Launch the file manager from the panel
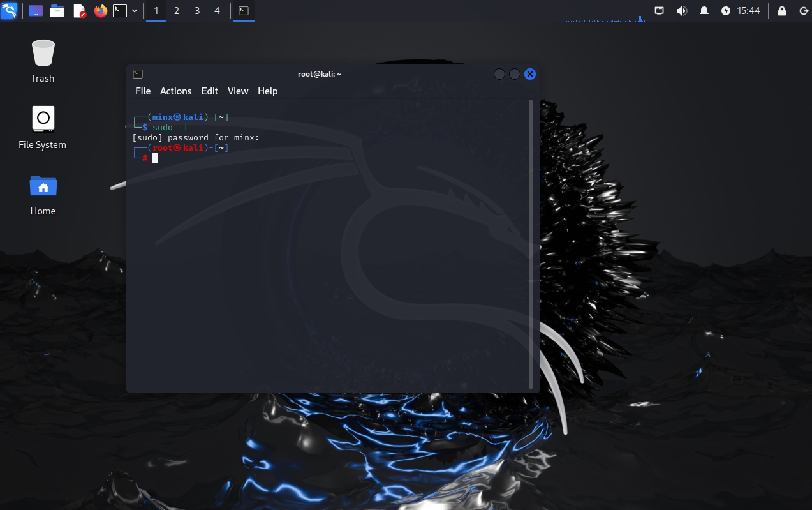Screen dimensions: 812x510 [57, 11]
